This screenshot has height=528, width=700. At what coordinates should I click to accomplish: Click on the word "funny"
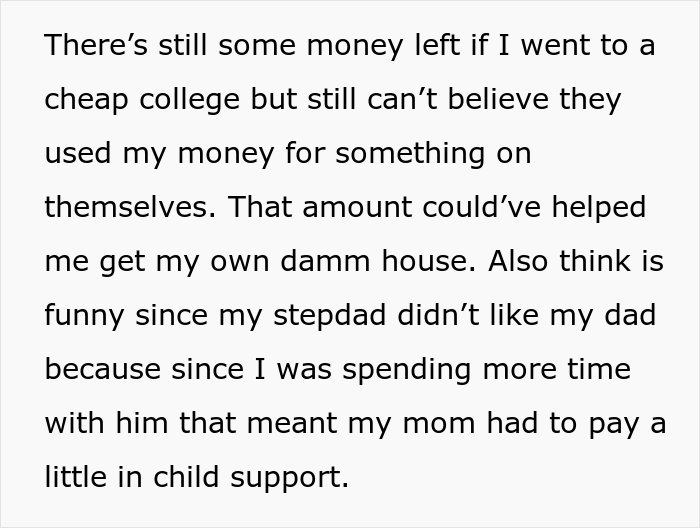coord(84,315)
